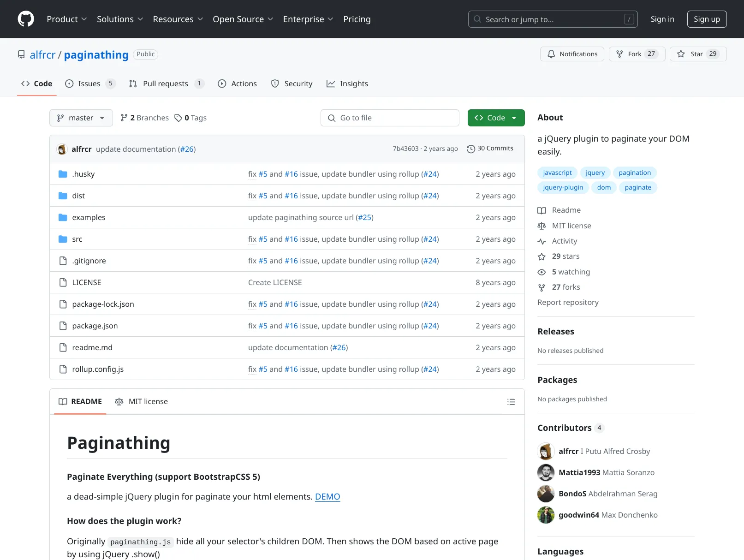This screenshot has width=744, height=560.
Task: Open alfrcr owner profile link
Action: tap(42, 55)
